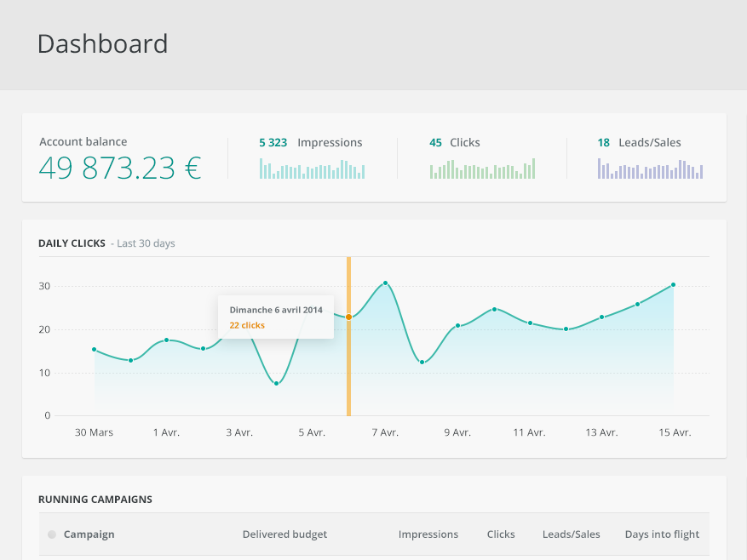Open the green Clicks mini bar chart
The height and width of the screenshot is (560, 747).
click(x=482, y=169)
